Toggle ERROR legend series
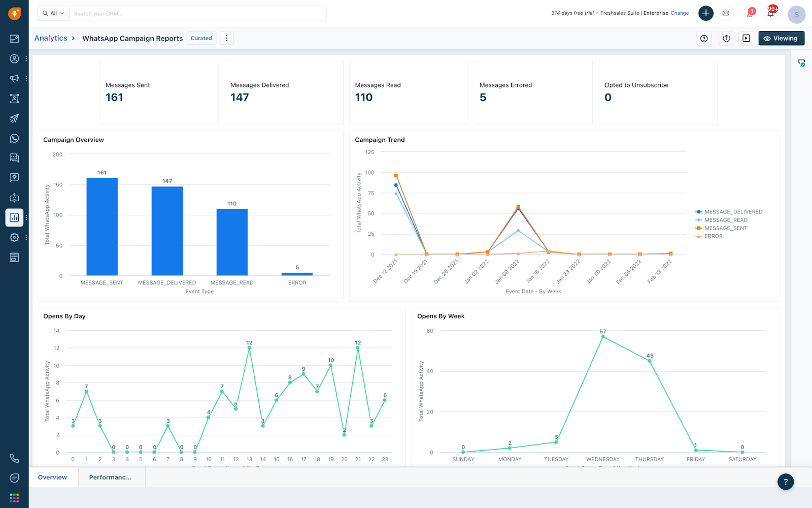This screenshot has height=508, width=812. pyautogui.click(x=709, y=236)
